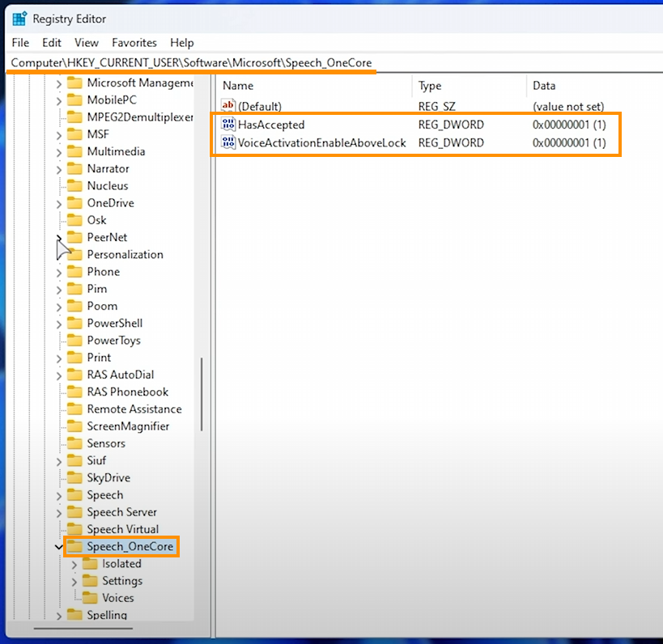The image size is (663, 644).
Task: Select the Personalization key
Action: click(125, 254)
